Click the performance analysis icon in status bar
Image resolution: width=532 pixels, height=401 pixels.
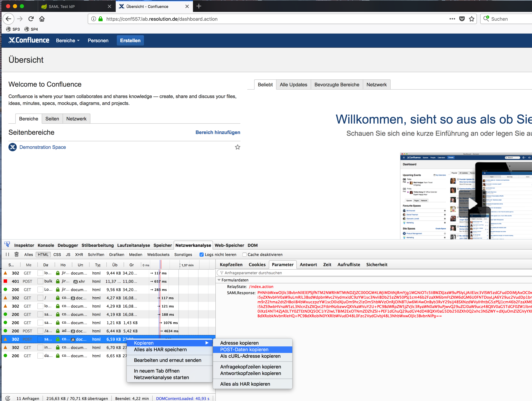(7, 398)
